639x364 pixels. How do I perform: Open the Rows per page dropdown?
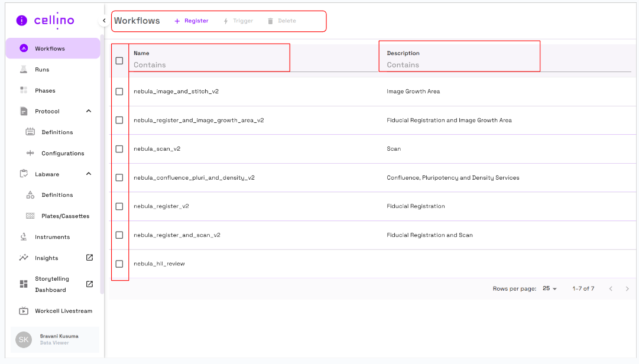[550, 289]
